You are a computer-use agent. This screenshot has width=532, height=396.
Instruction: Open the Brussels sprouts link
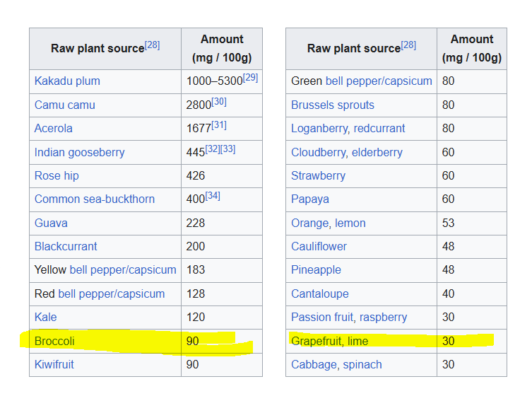333,105
